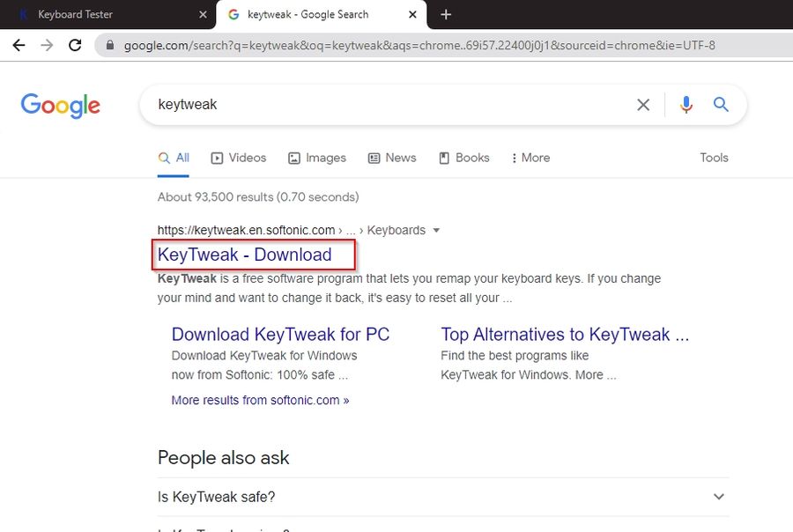Click the address bar URL
Screen dimensions: 793x532
point(419,45)
